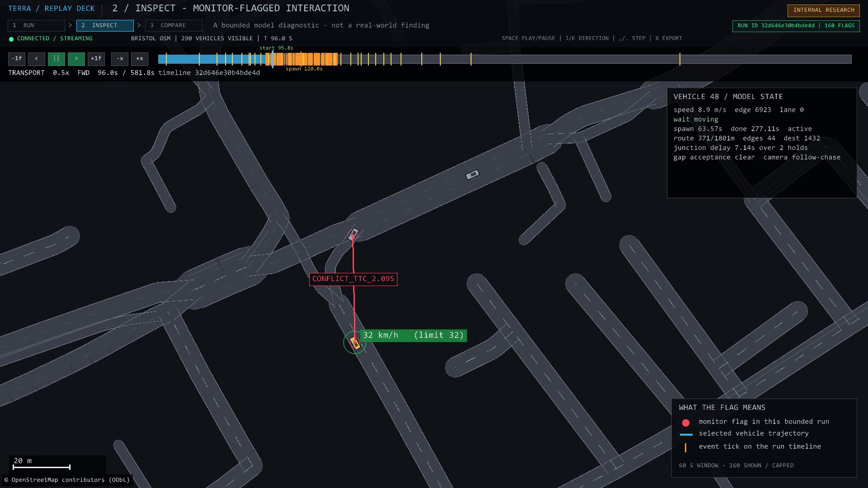
Task: Click the X EXPORT shortcut hint
Action: coord(669,38)
